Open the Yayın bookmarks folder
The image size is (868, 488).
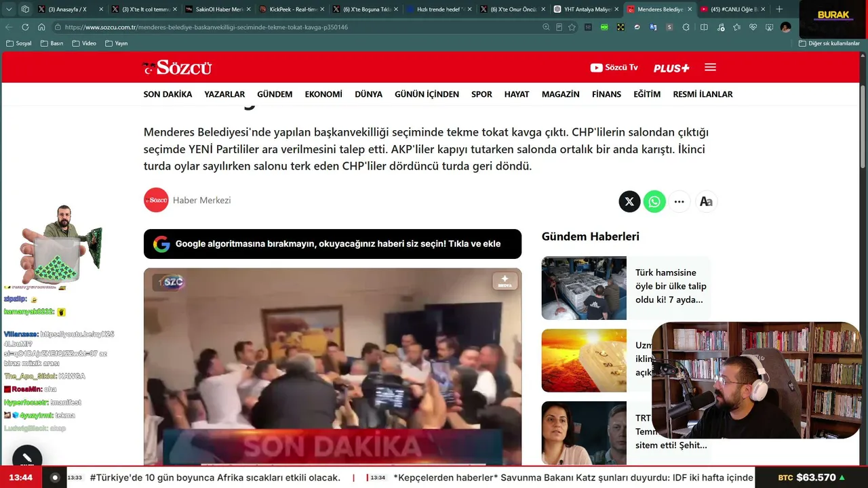coord(117,43)
